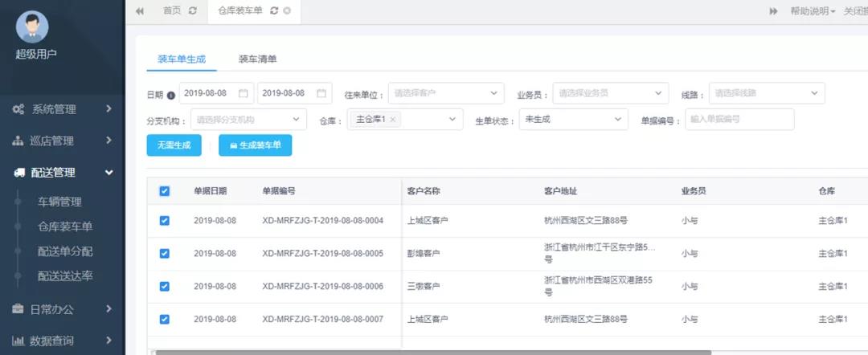Refresh the 仓库装车单 tab using its icon

tap(274, 10)
